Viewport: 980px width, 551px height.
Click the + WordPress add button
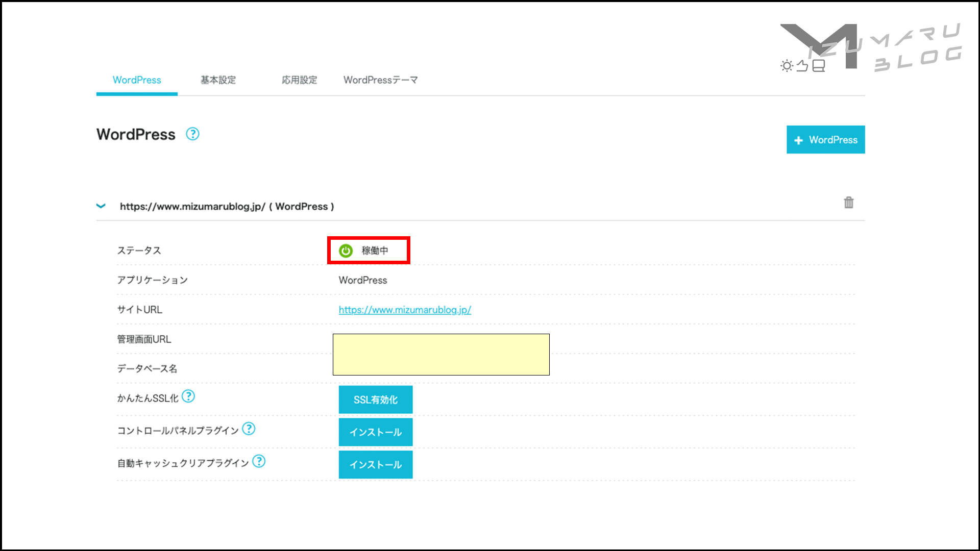click(x=825, y=140)
